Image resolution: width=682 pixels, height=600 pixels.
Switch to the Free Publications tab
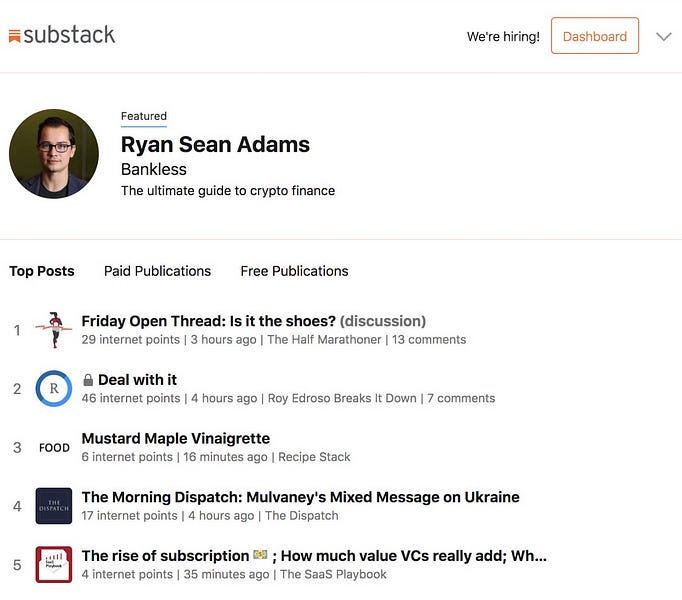294,271
